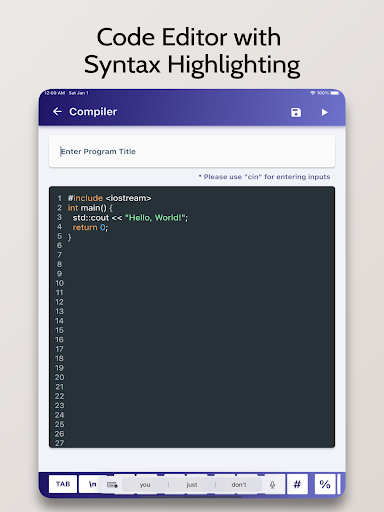
Task: Tap the microphone dictation icon
Action: pos(272,485)
